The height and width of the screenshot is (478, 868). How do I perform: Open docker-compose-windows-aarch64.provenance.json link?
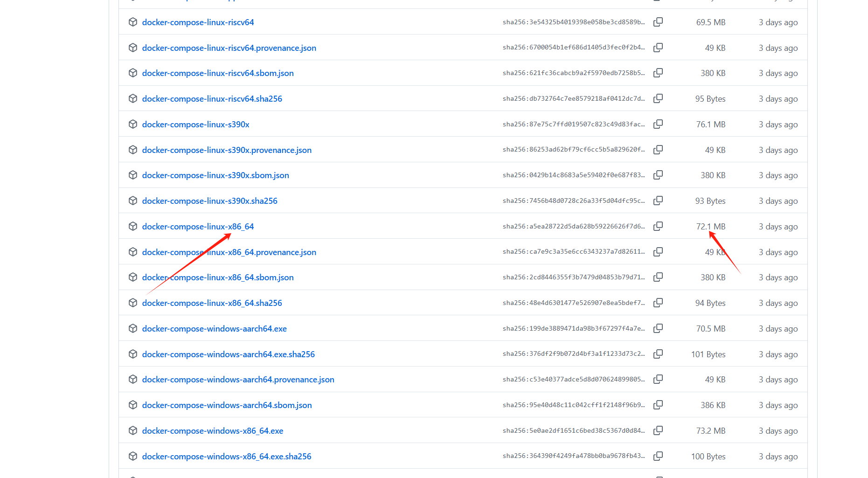pyautogui.click(x=238, y=380)
